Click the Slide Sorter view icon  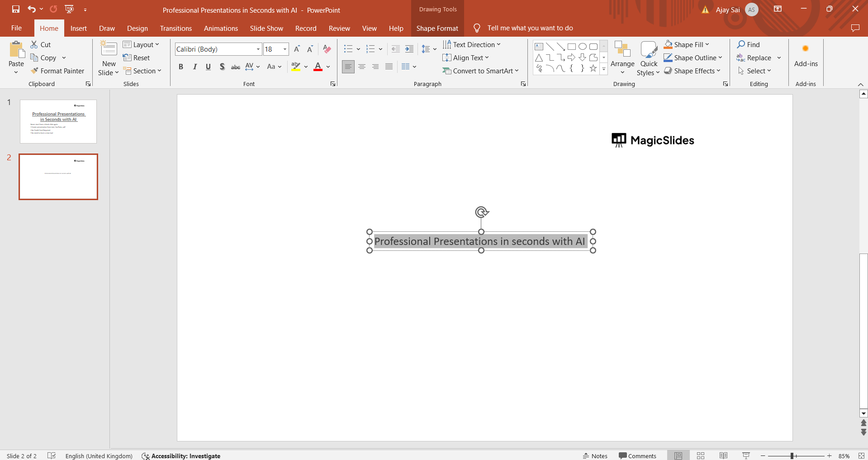pos(701,455)
